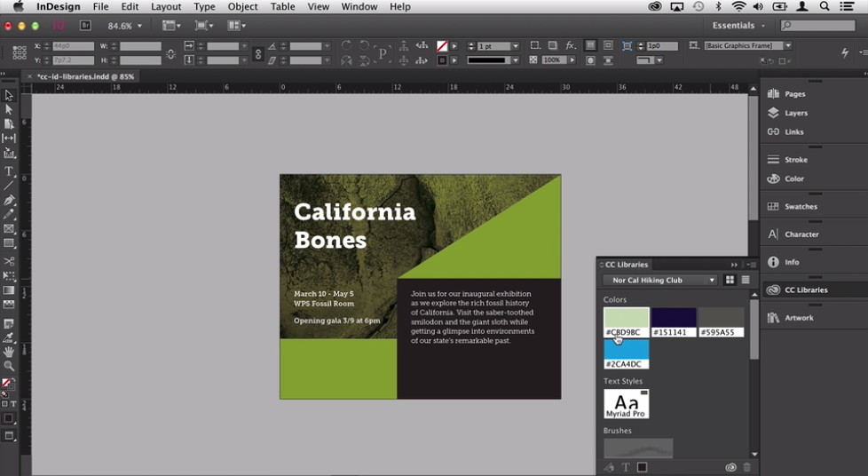This screenshot has height=476, width=868.
Task: Select the Selection tool (black arrow)
Action: coord(9,95)
